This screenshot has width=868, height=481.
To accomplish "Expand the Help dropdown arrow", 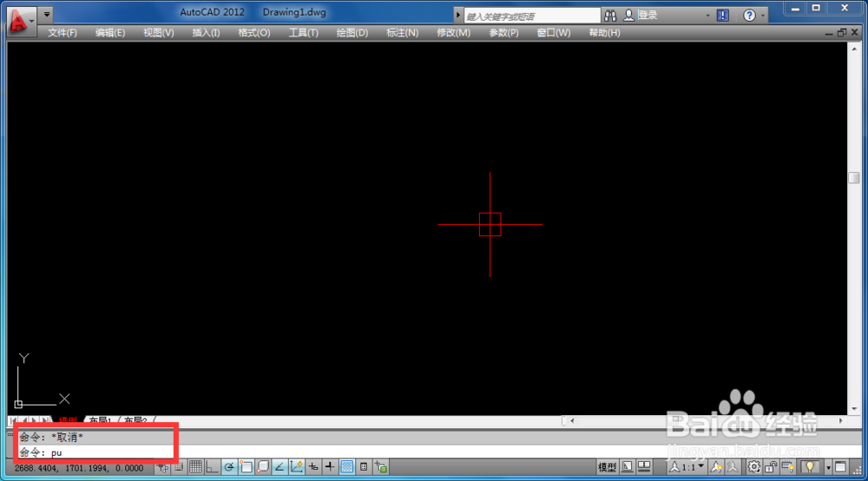I will tap(763, 16).
